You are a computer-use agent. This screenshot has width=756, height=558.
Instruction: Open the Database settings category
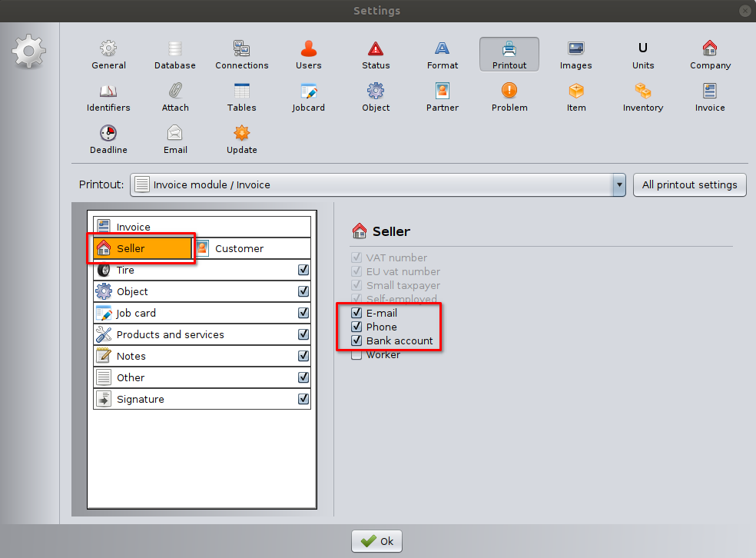(174, 55)
